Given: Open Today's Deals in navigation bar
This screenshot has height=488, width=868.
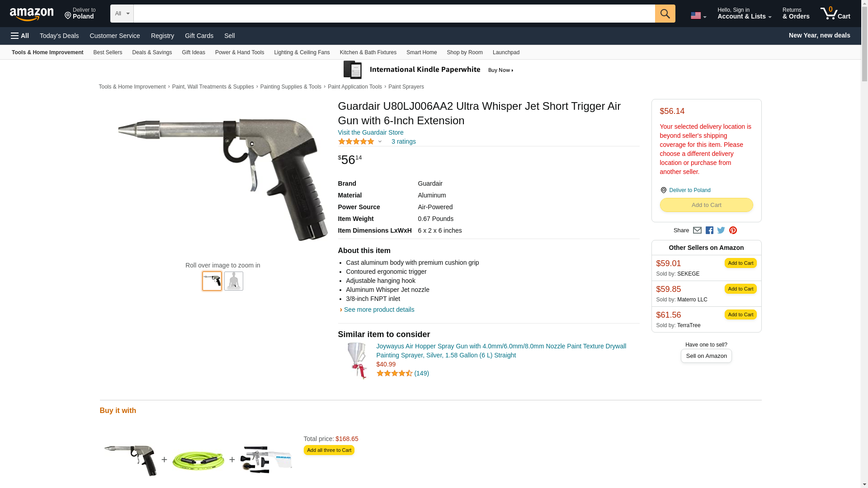Looking at the screenshot, I should click(x=59, y=36).
